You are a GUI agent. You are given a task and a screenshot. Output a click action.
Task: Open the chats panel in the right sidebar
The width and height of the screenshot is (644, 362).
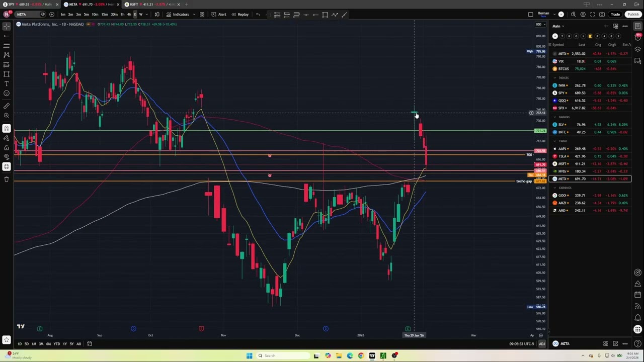click(x=638, y=61)
